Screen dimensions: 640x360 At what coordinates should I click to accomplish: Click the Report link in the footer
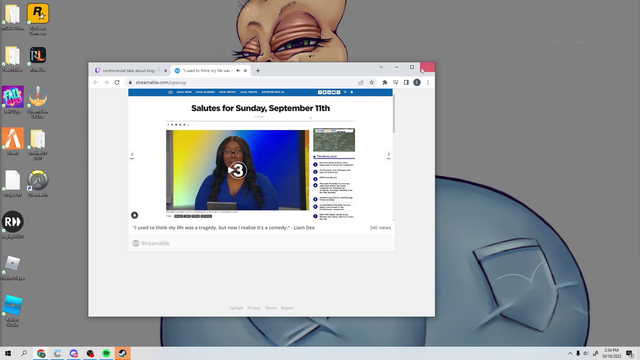pos(287,308)
